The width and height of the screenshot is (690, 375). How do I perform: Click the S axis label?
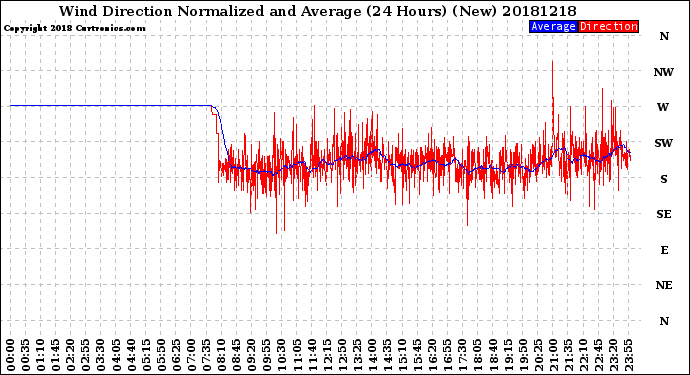pos(664,179)
